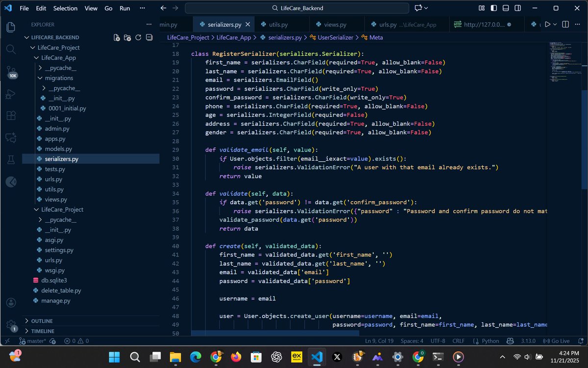
Task: Toggle the primary side bar visibility
Action: (493, 8)
